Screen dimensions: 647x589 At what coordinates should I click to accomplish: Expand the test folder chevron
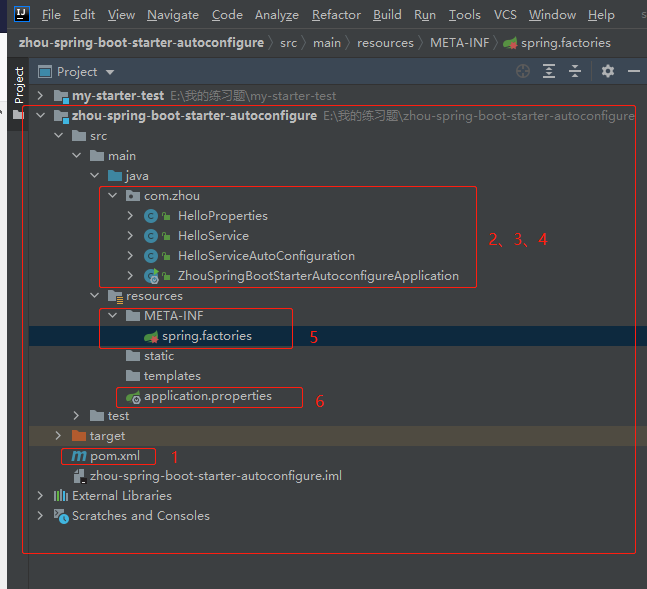(76, 415)
